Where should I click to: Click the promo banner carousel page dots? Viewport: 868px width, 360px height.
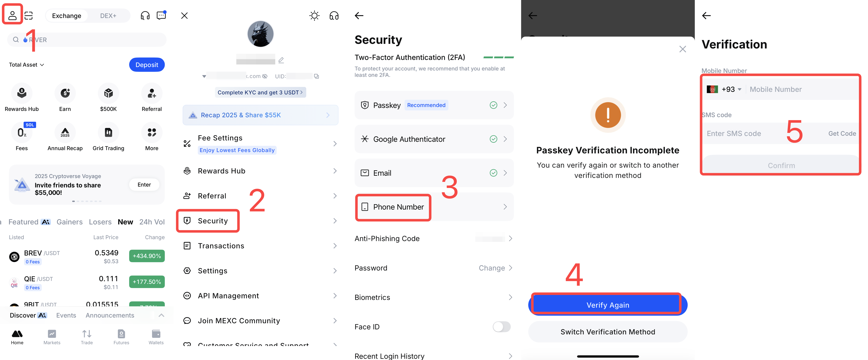[87, 201]
